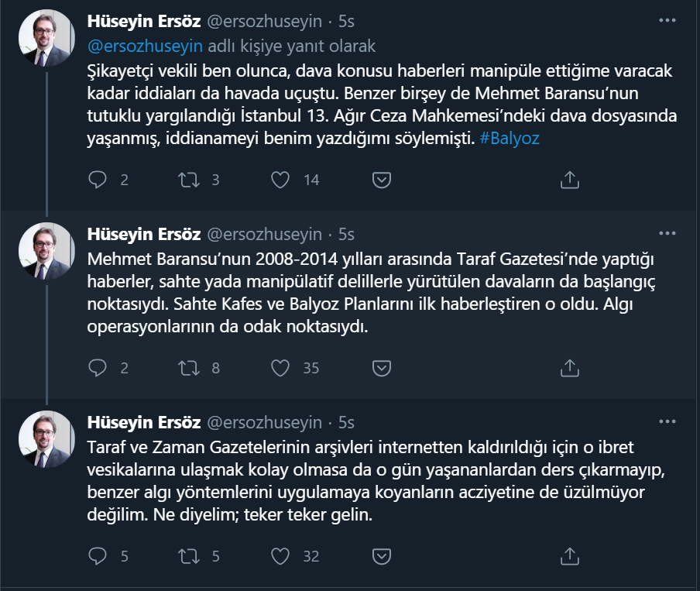
Task: Open Hüseyin Ersöz avatar on first tweet
Action: click(x=46, y=36)
